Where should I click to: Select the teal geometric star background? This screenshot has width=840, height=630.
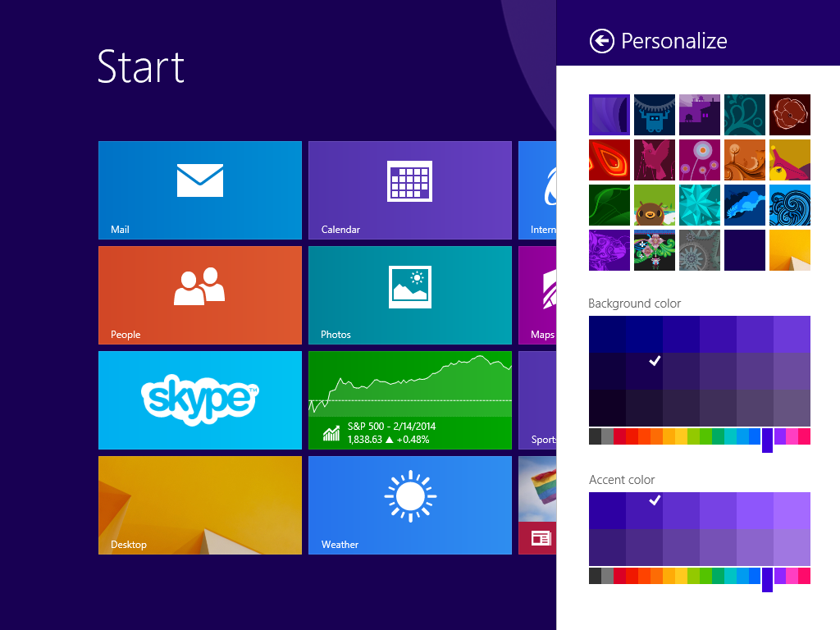[x=700, y=205]
